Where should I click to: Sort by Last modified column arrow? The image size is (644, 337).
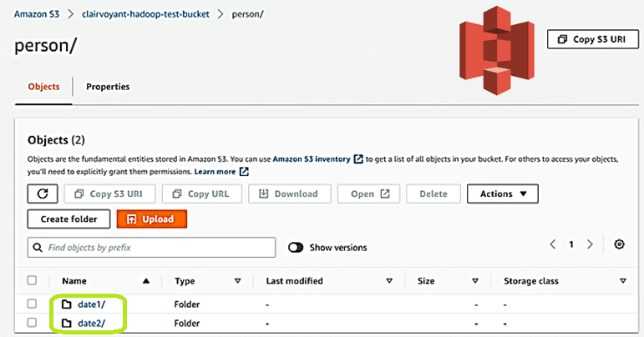tap(389, 281)
